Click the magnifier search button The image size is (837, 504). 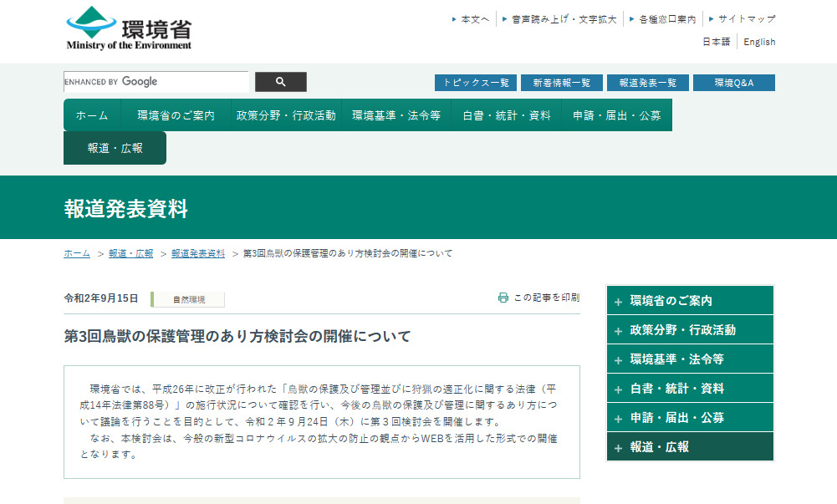(280, 82)
